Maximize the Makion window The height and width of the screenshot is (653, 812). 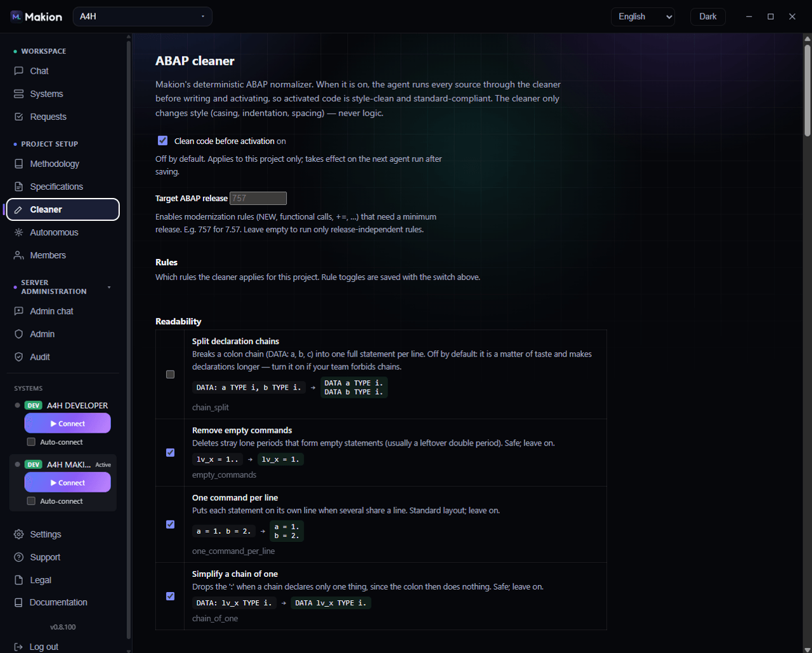pos(771,16)
